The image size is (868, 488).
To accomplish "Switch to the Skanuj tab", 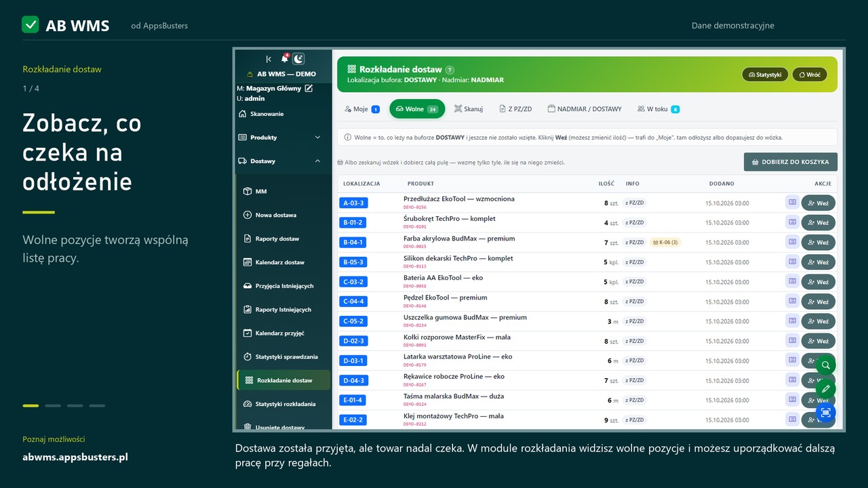I will (x=469, y=109).
